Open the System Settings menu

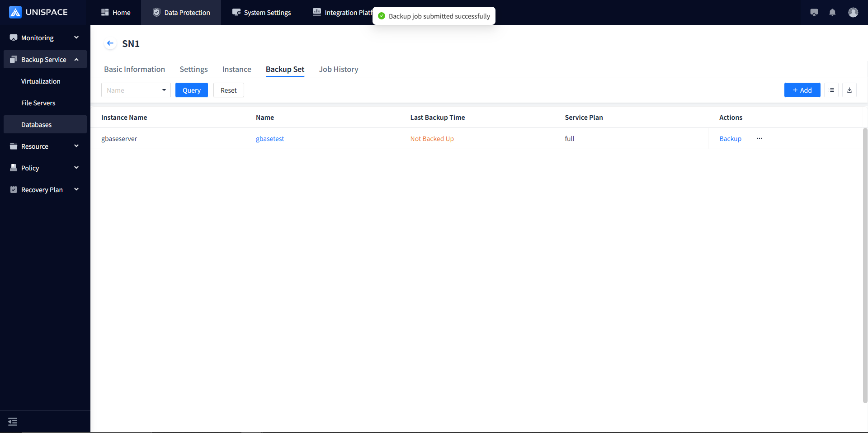(261, 12)
